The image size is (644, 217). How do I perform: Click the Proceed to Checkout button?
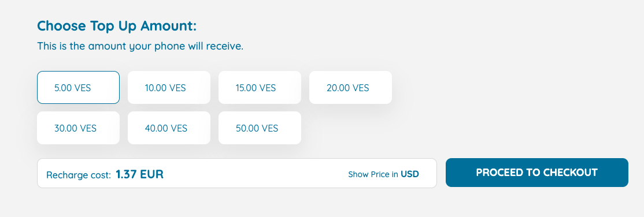tap(537, 173)
